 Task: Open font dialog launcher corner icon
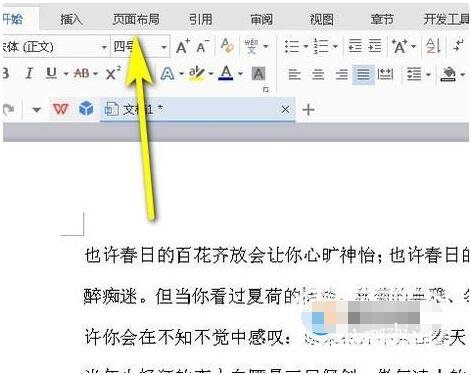[266, 89]
